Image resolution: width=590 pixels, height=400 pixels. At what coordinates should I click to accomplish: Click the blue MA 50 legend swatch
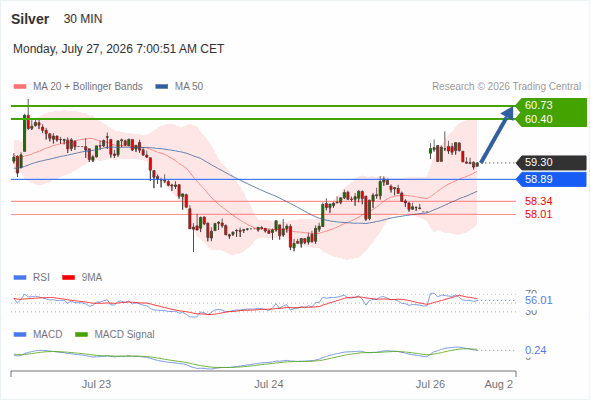[x=162, y=87]
